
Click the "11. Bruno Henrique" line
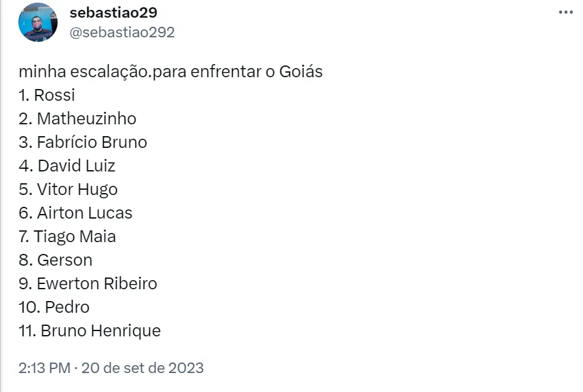coord(90,330)
